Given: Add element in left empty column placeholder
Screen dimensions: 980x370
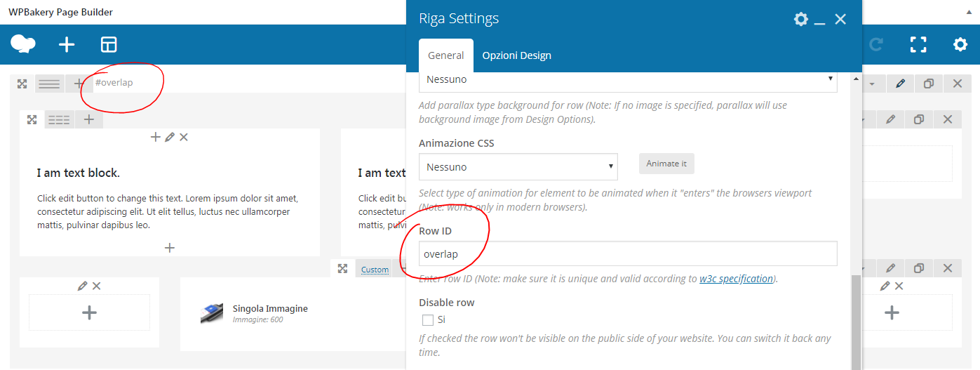Looking at the screenshot, I should (x=89, y=312).
